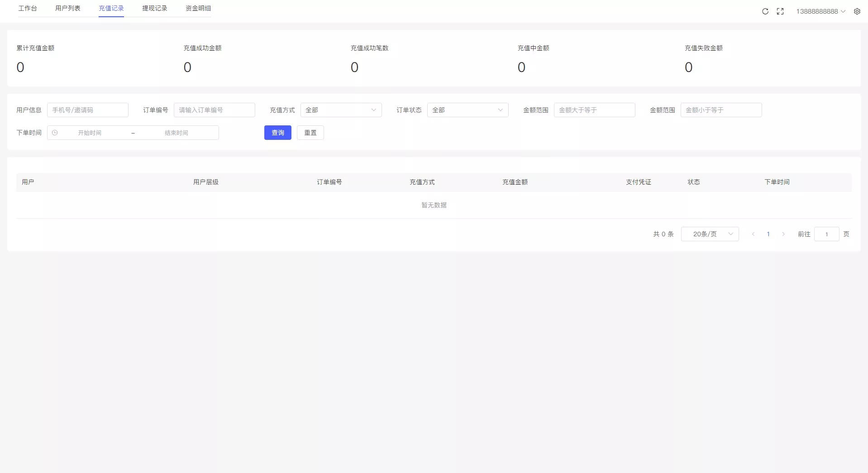The height and width of the screenshot is (473, 868).
Task: Open the 资金明细 tab
Action: (197, 8)
